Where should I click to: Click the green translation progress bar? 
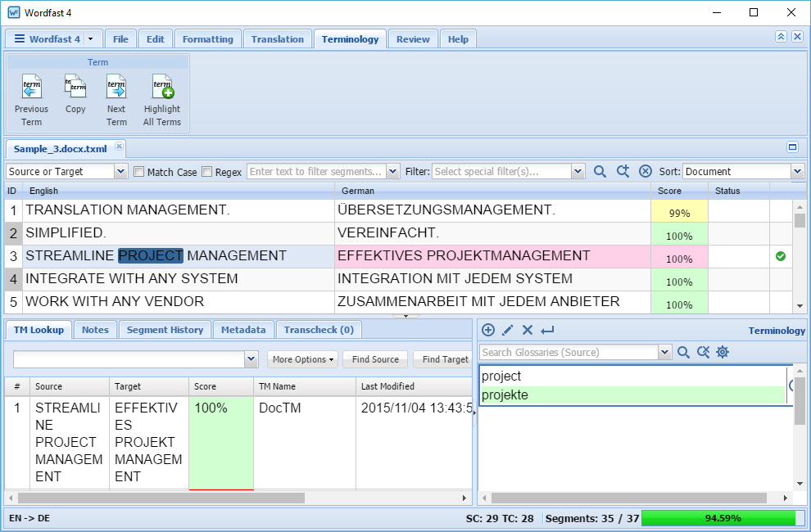pyautogui.click(x=723, y=518)
